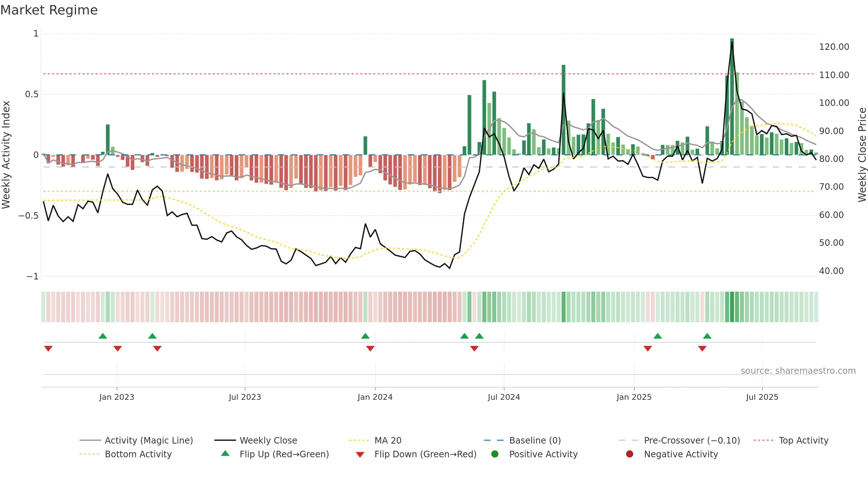
Task: Toggle Weekly Close legend entry
Action: coord(256,440)
